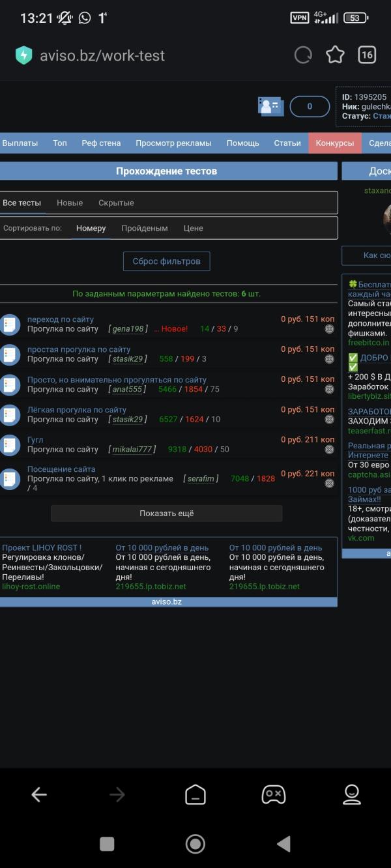Click the Показать ещё button
The width and height of the screenshot is (391, 868).
167,514
